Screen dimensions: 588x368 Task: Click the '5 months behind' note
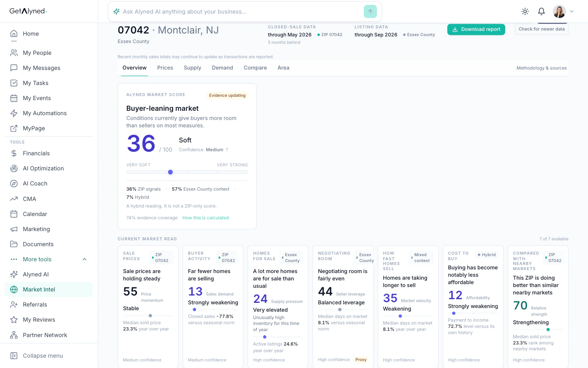point(284,42)
